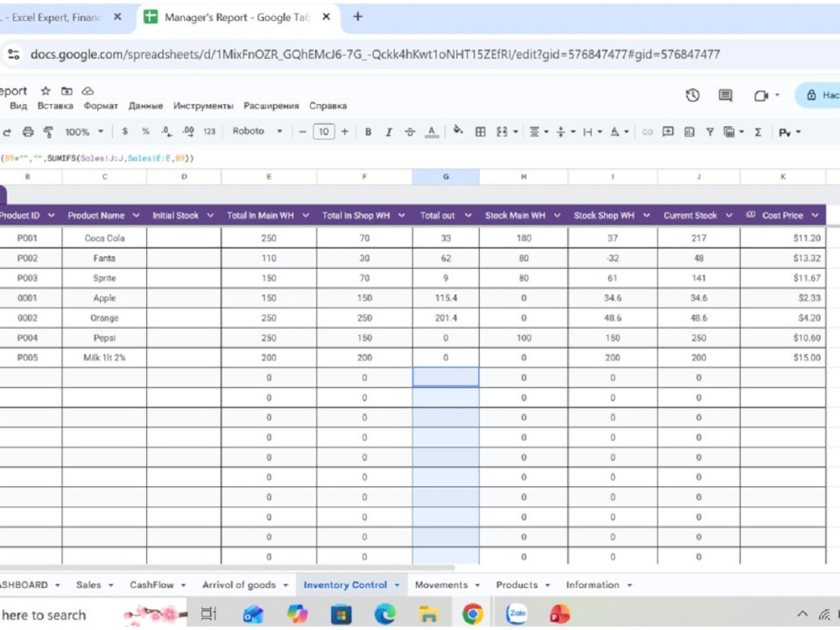The width and height of the screenshot is (840, 630).
Task: Insert a comment
Action: [x=668, y=131]
